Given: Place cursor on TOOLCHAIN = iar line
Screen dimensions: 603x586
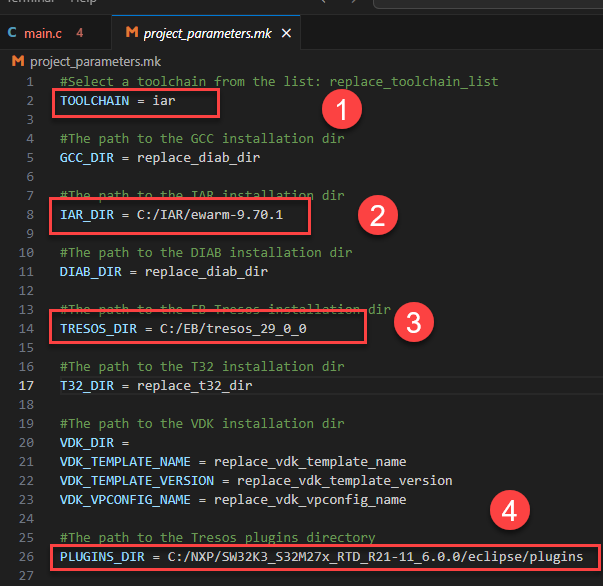Looking at the screenshot, I should tap(118, 101).
